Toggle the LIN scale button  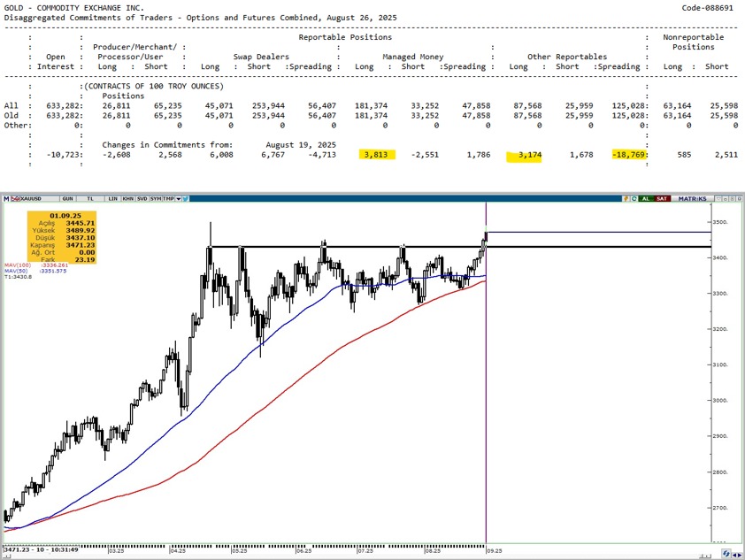coord(113,198)
